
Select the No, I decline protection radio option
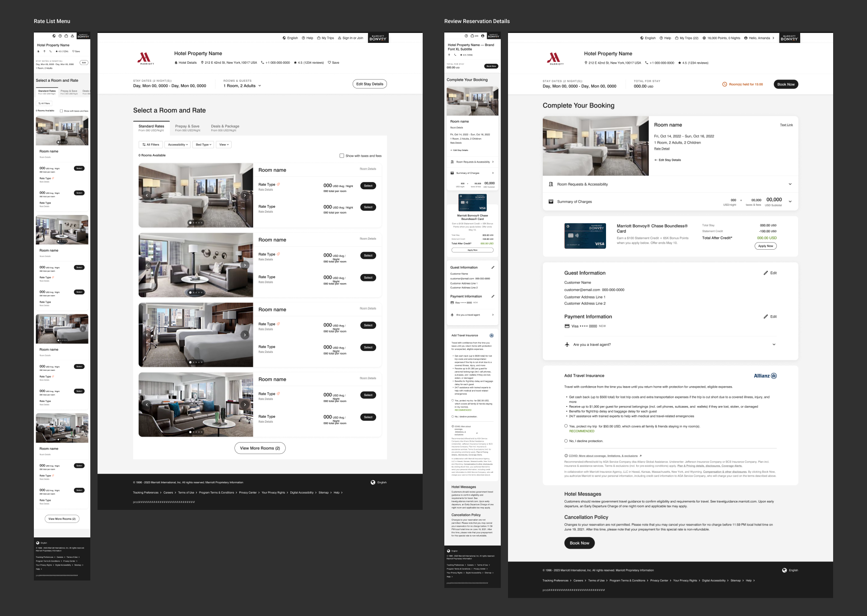coord(566,441)
